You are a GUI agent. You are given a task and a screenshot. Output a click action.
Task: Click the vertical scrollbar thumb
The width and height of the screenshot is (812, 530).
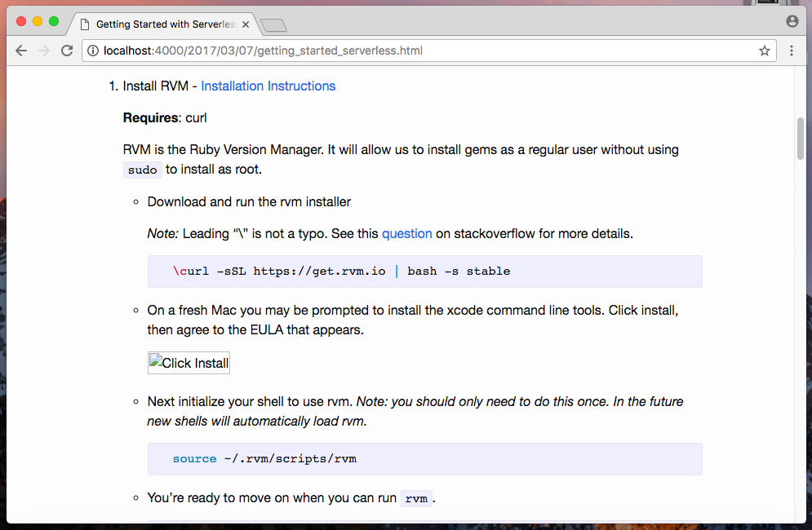[801, 139]
